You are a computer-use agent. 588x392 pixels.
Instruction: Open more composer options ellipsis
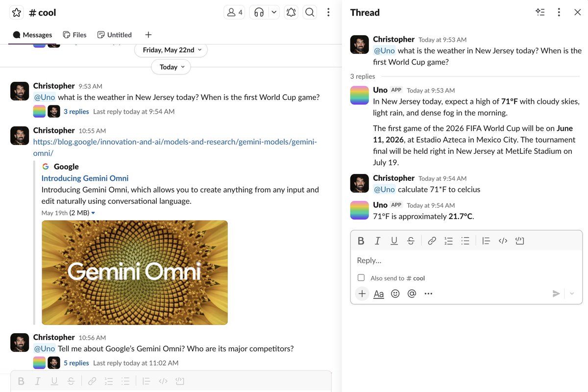[x=428, y=294]
